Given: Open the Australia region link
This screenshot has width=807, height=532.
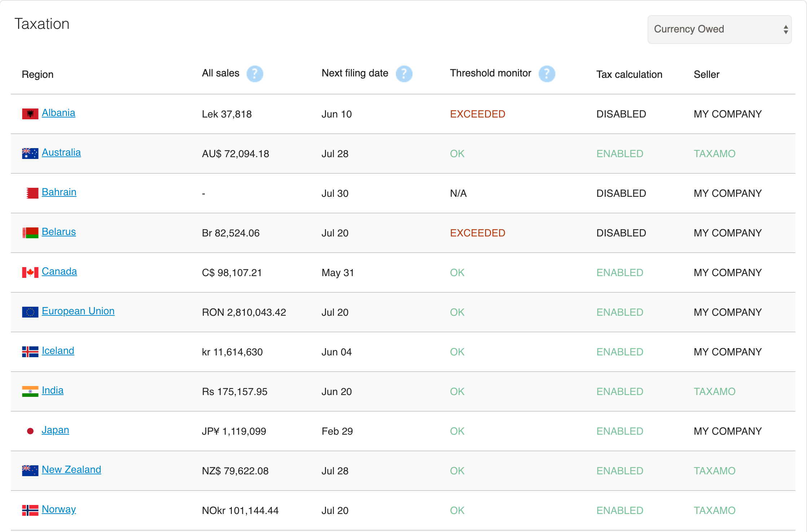Looking at the screenshot, I should [61, 152].
